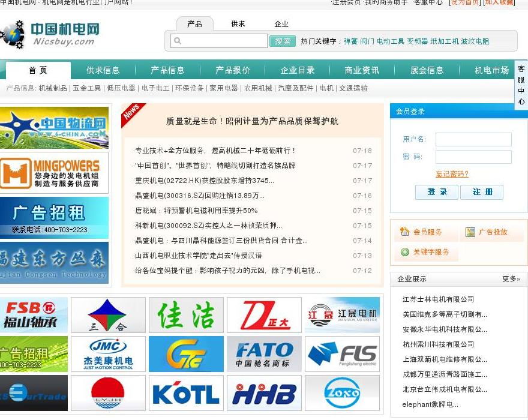Focus the 用户名 input field
Viewport: 528px width, 420px height.
pos(473,139)
